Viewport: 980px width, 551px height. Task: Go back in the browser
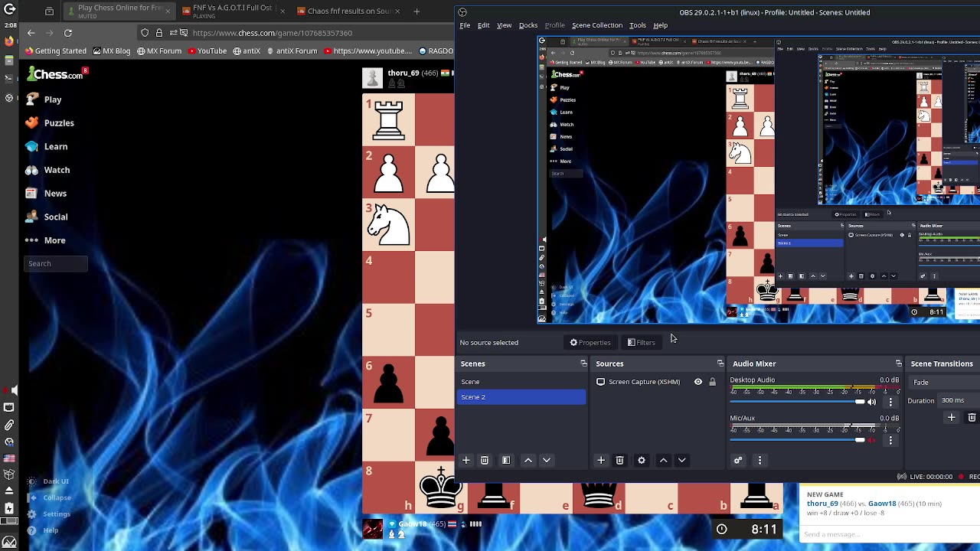[31, 33]
